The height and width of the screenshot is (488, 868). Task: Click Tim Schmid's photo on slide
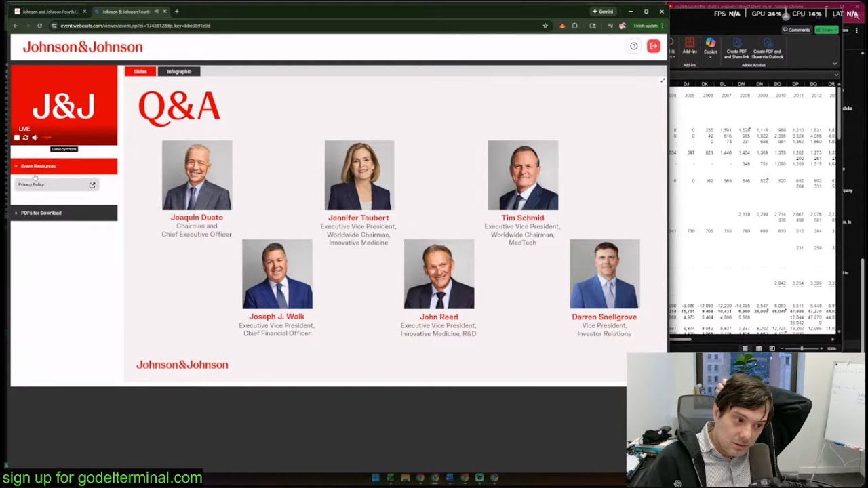tap(523, 176)
